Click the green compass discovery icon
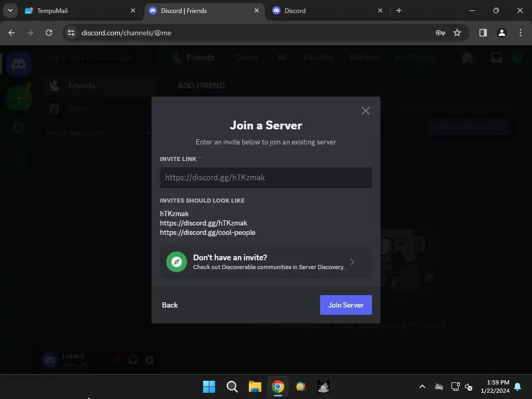 point(177,262)
